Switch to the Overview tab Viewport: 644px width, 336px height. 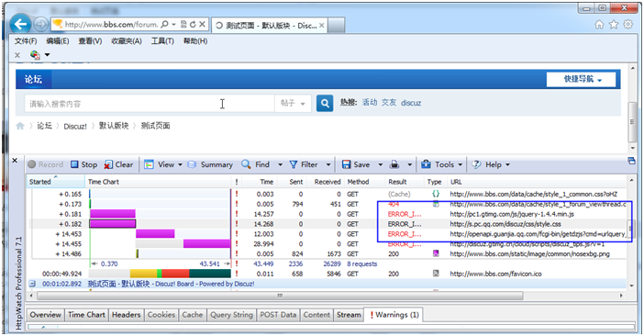[45, 315]
